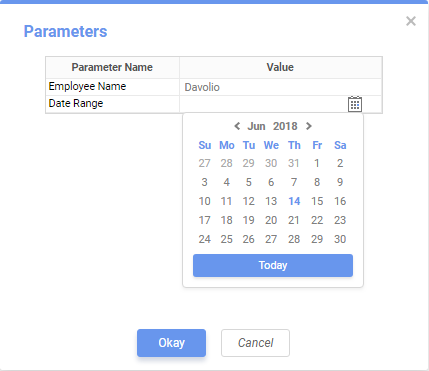Click the Today button
429x371 pixels.
[x=273, y=265]
